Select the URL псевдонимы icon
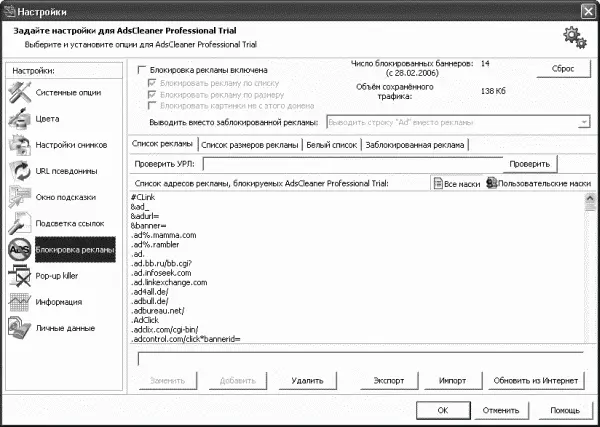 coord(20,171)
